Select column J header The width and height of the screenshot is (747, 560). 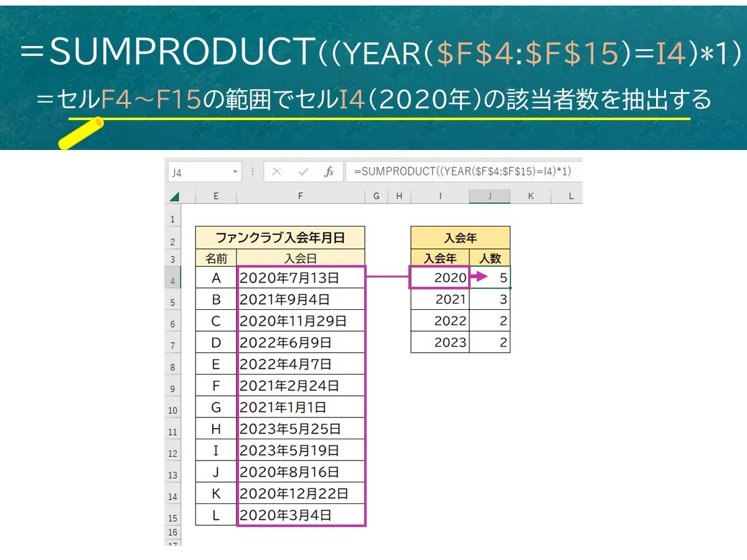pyautogui.click(x=489, y=195)
